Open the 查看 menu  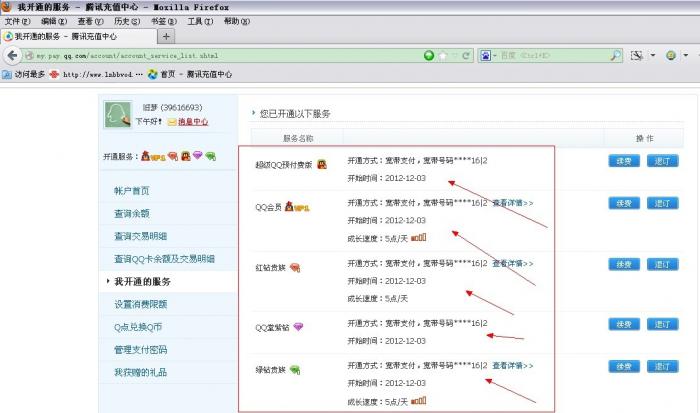click(90, 21)
